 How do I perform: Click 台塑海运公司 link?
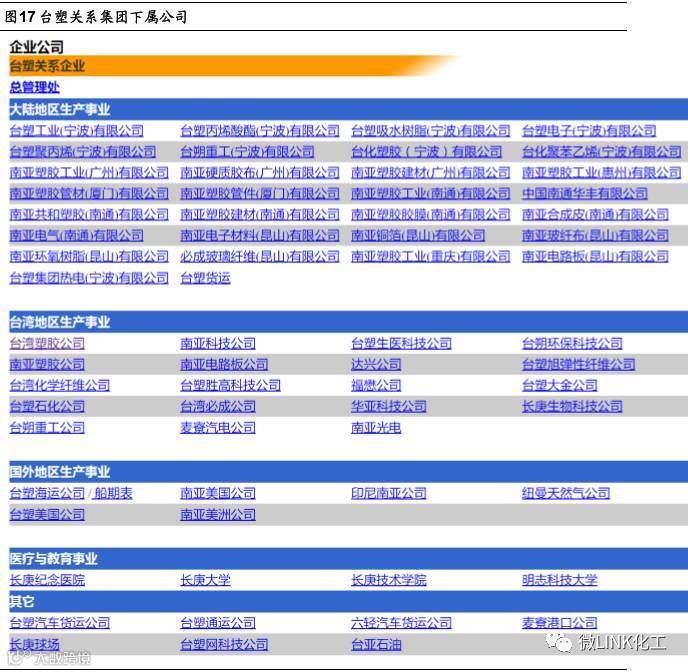47,493
